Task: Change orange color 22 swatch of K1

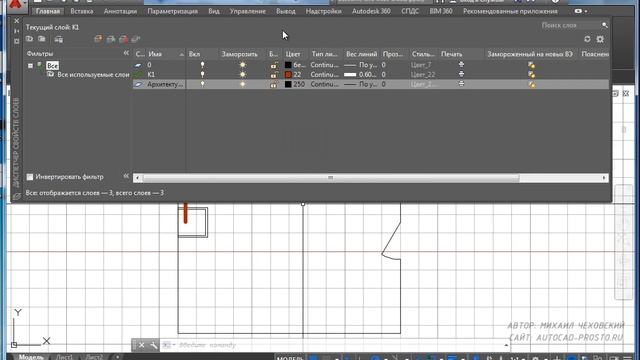Action: [x=288, y=75]
